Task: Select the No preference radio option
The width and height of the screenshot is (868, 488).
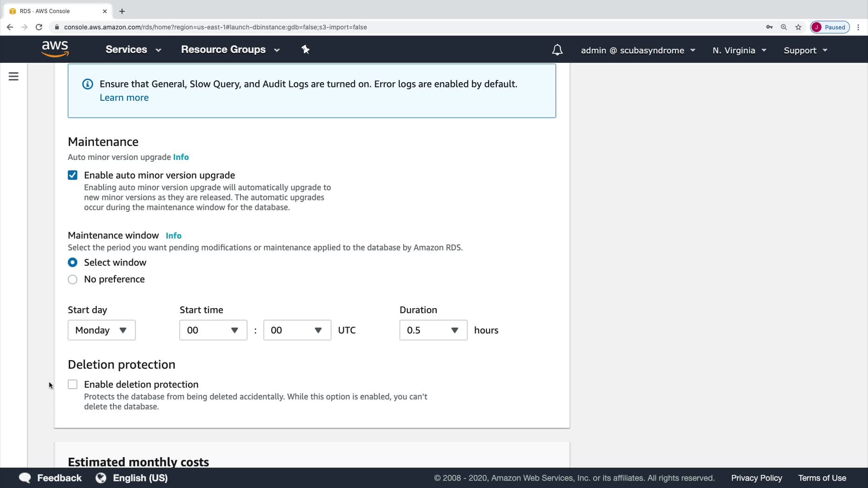Action: pyautogui.click(x=73, y=279)
